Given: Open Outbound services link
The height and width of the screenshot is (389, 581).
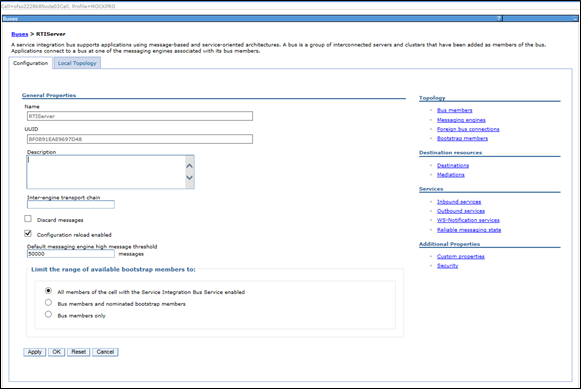Looking at the screenshot, I should 461,211.
